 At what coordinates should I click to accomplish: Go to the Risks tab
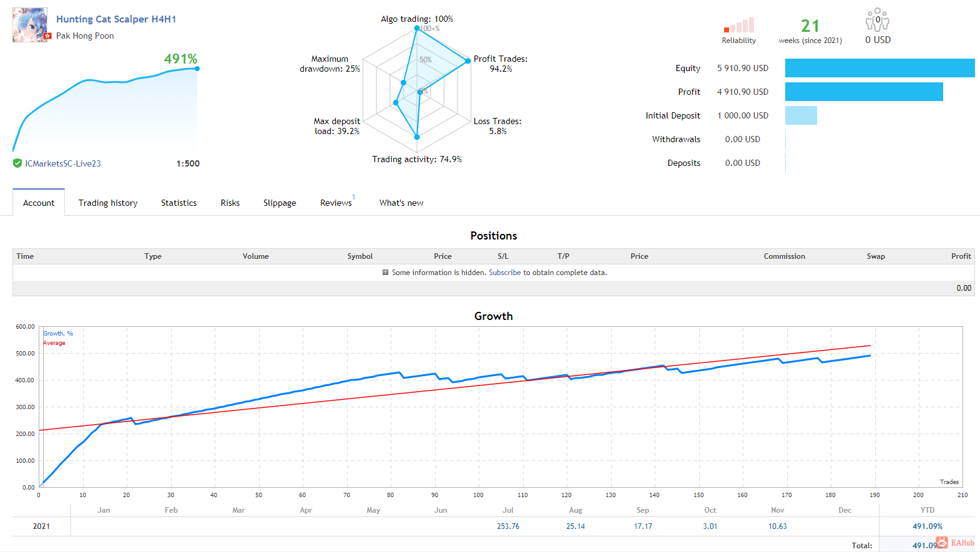(230, 203)
